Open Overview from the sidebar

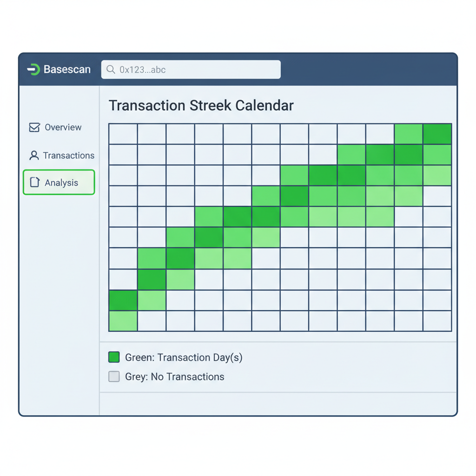[x=63, y=127]
